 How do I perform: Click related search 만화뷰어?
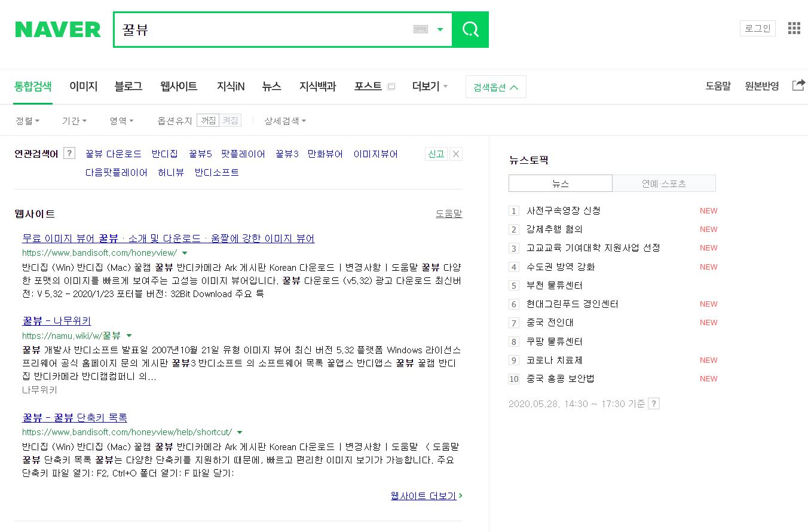tap(325, 154)
